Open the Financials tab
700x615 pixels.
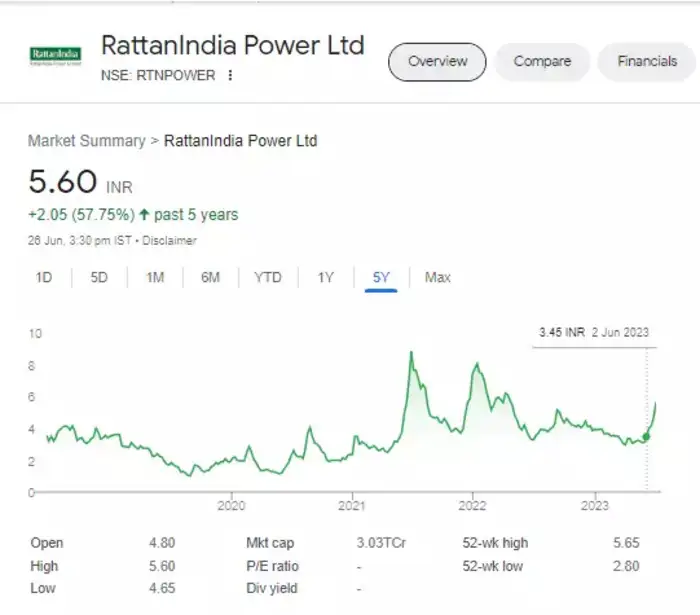tap(646, 62)
